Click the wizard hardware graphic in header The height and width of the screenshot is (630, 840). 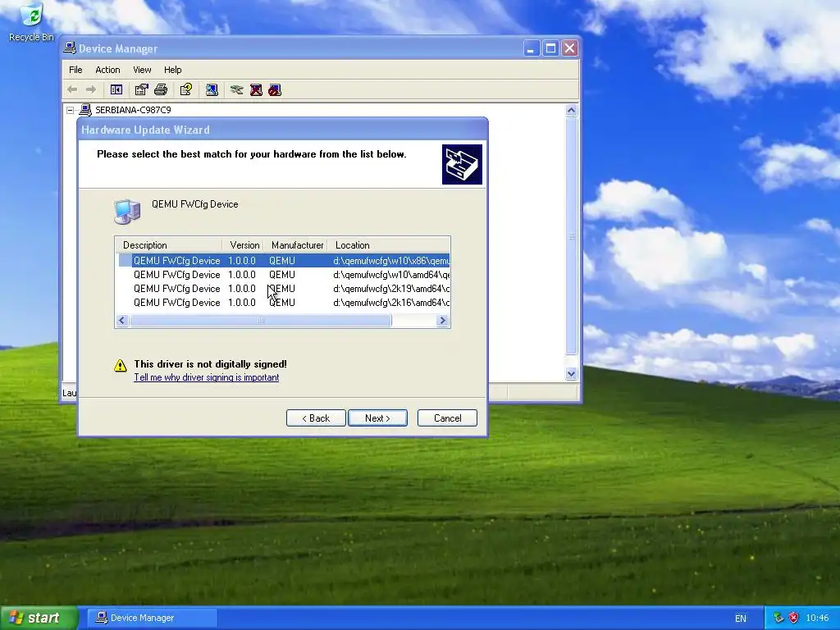[x=462, y=164]
